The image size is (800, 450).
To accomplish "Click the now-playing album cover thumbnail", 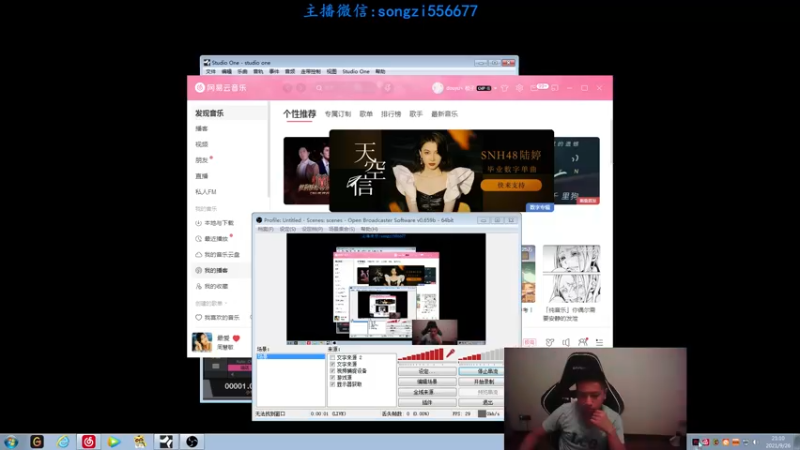I will 202,342.
